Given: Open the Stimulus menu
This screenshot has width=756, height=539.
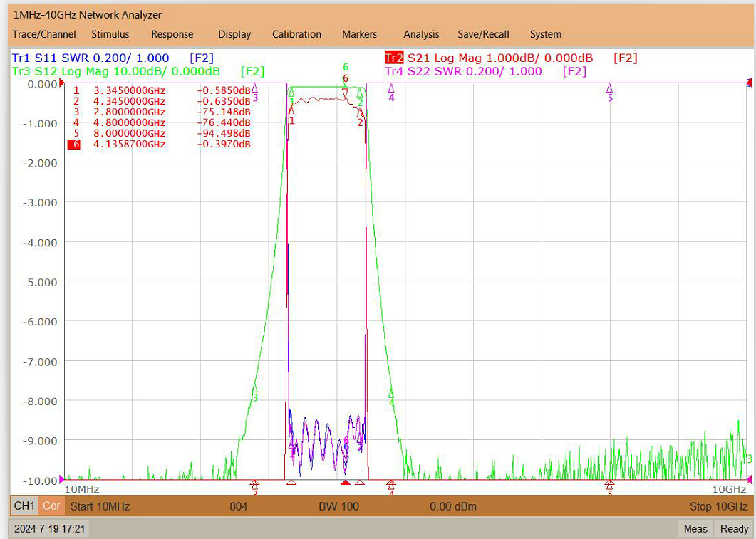Looking at the screenshot, I should pyautogui.click(x=110, y=34).
